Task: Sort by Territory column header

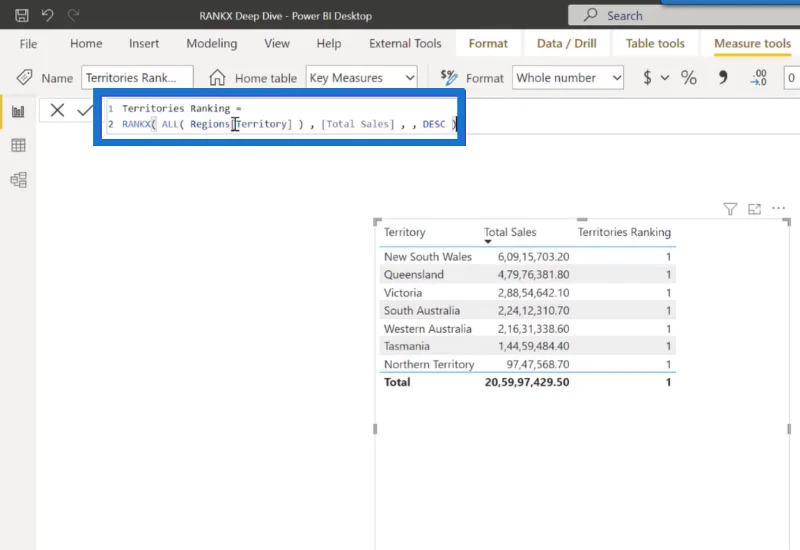Action: coord(405,232)
